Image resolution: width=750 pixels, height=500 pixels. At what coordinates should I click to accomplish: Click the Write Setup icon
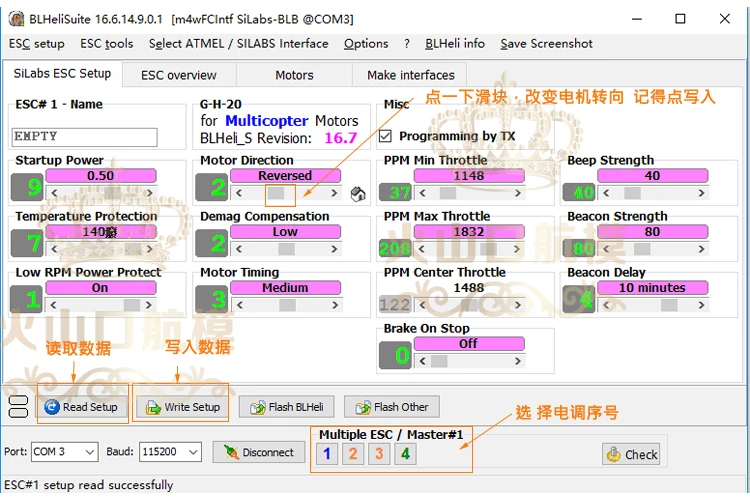(x=153, y=408)
